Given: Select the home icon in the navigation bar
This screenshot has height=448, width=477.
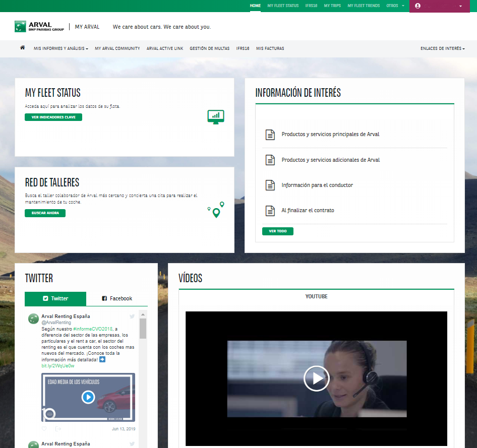Looking at the screenshot, I should click(22, 47).
